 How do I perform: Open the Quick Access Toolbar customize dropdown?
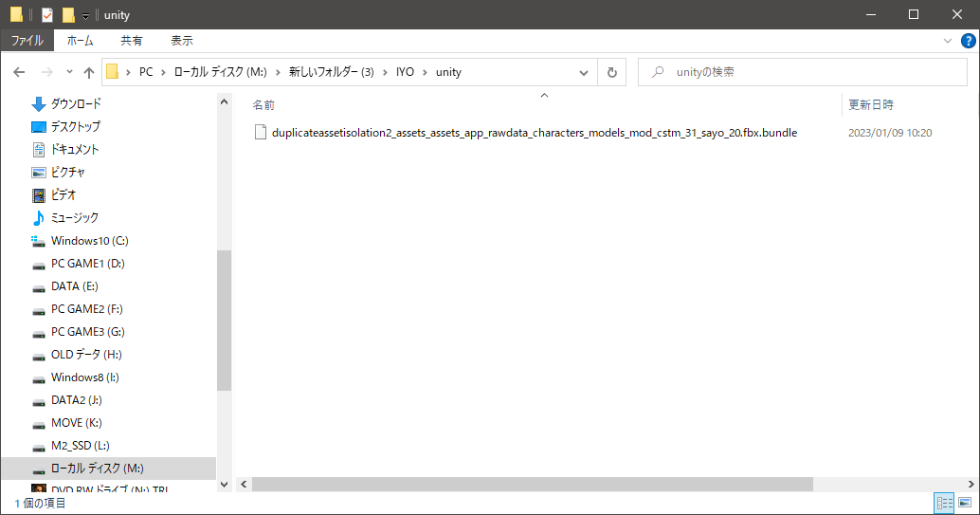click(x=85, y=15)
